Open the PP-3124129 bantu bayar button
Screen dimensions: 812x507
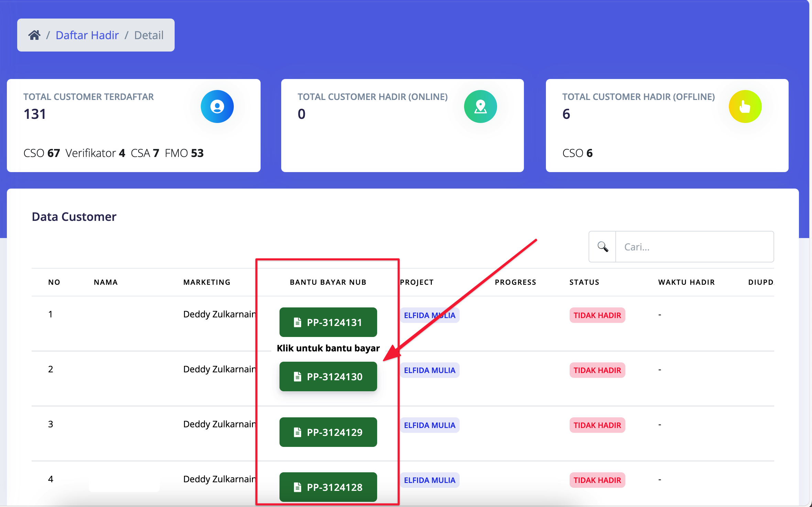coord(328,432)
